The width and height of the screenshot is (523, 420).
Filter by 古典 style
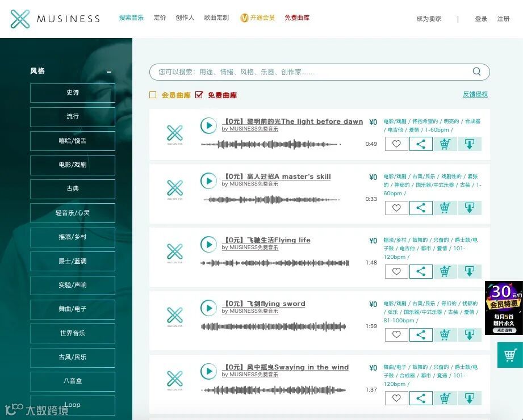click(73, 189)
